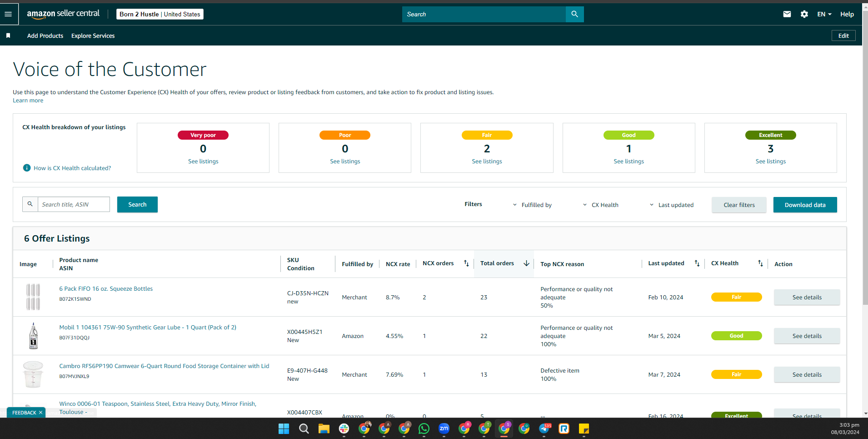Screen dimensions: 868x439
Task: Click the info icon beside CX Health calculated
Action: click(x=27, y=168)
